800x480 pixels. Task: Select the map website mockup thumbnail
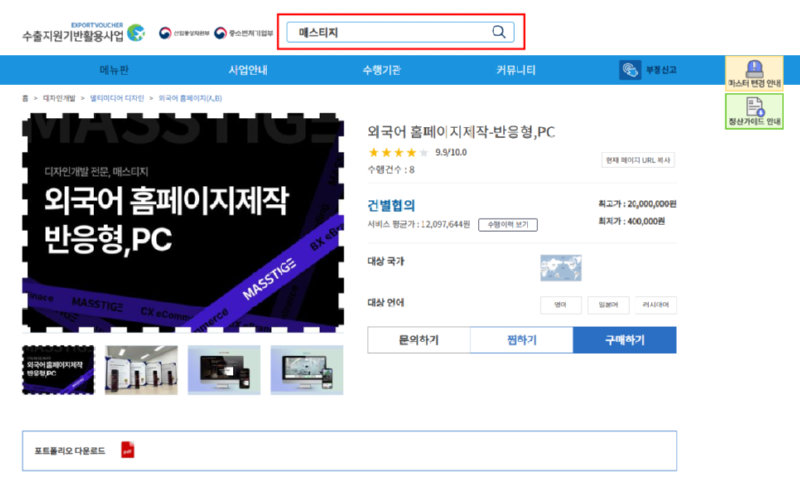click(307, 370)
